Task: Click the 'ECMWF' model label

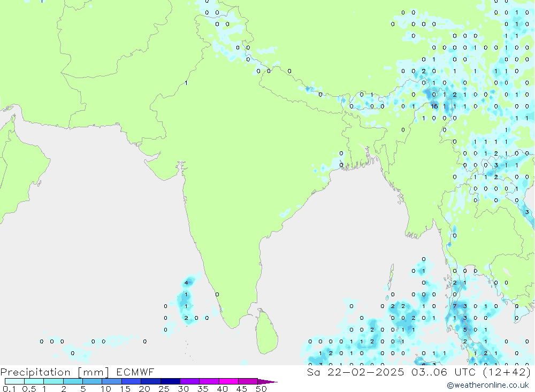Action: [x=135, y=372]
